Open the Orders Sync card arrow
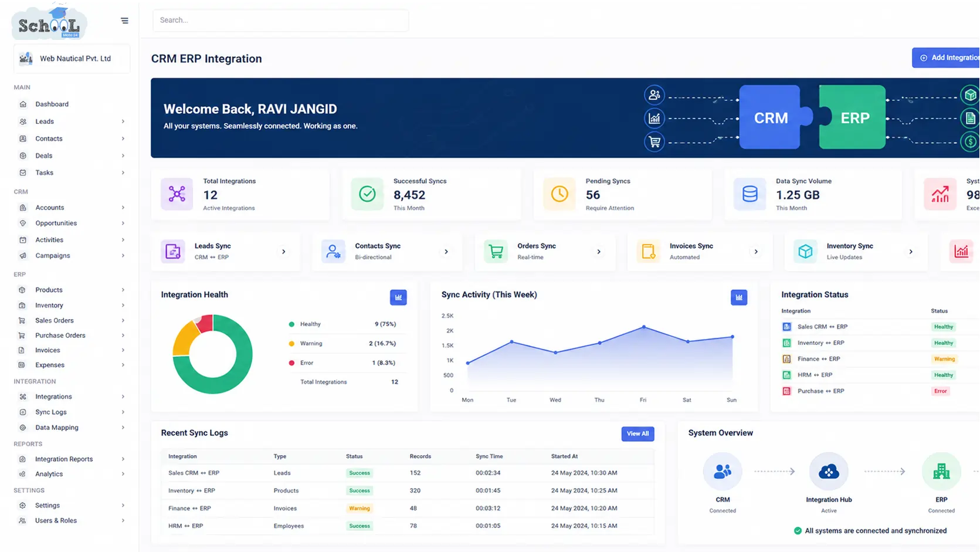This screenshot has width=980, height=552. click(x=599, y=252)
